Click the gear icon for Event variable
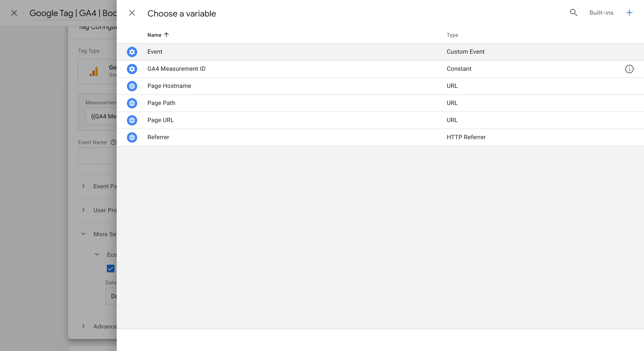644x351 pixels. [132, 52]
